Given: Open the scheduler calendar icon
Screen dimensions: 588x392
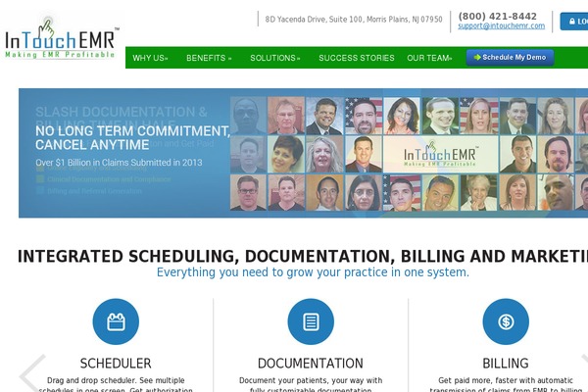Looking at the screenshot, I should pos(116,321).
